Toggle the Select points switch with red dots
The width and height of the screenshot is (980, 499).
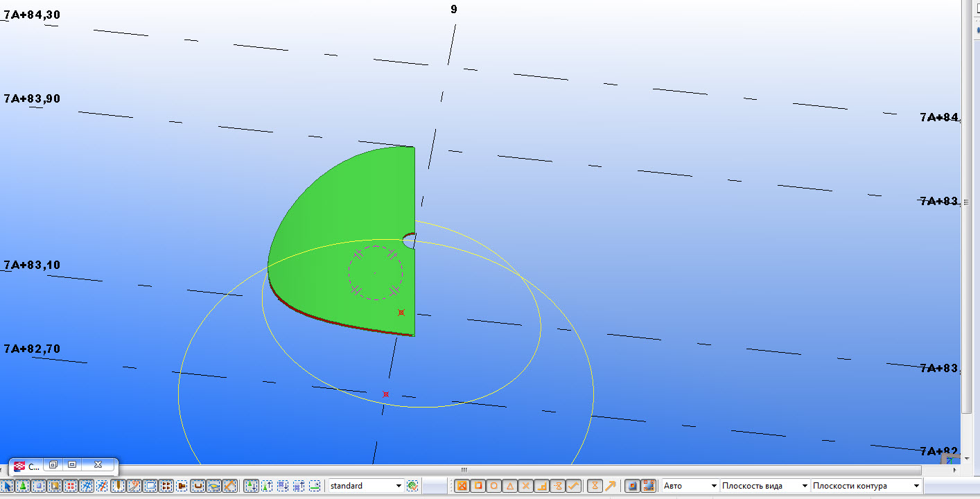tap(70, 486)
